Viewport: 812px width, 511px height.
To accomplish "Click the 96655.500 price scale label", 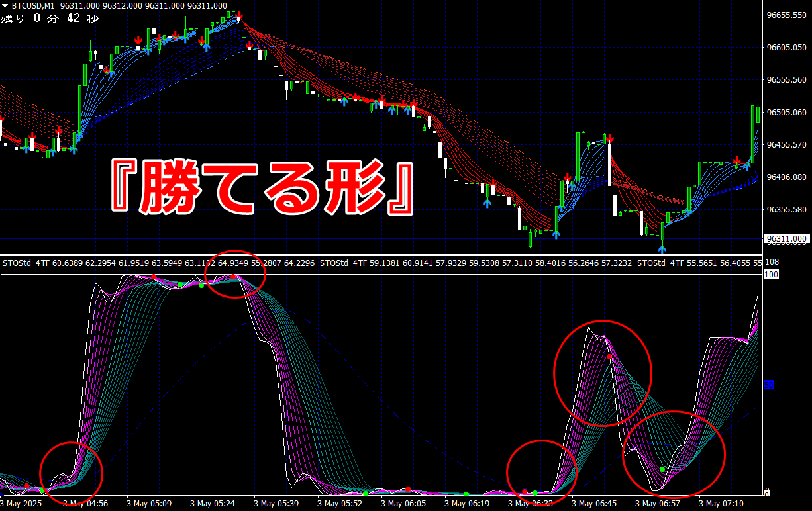I will point(787,15).
